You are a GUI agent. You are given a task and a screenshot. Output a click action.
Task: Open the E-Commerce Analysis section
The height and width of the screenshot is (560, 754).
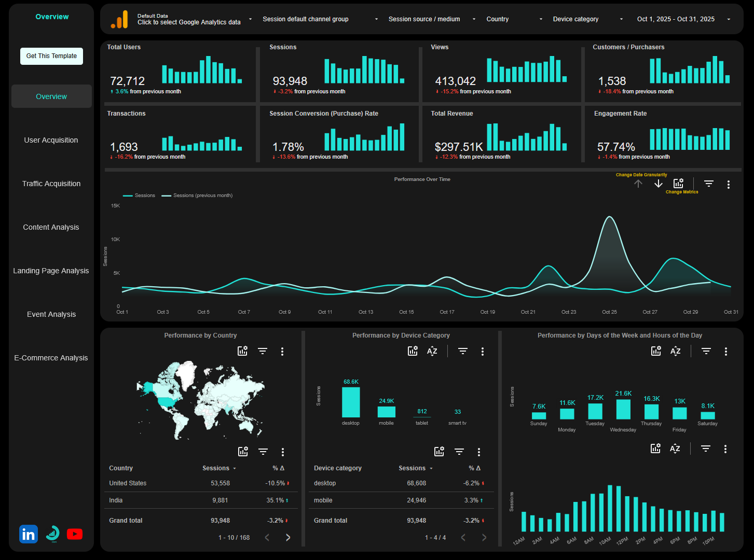(51, 357)
